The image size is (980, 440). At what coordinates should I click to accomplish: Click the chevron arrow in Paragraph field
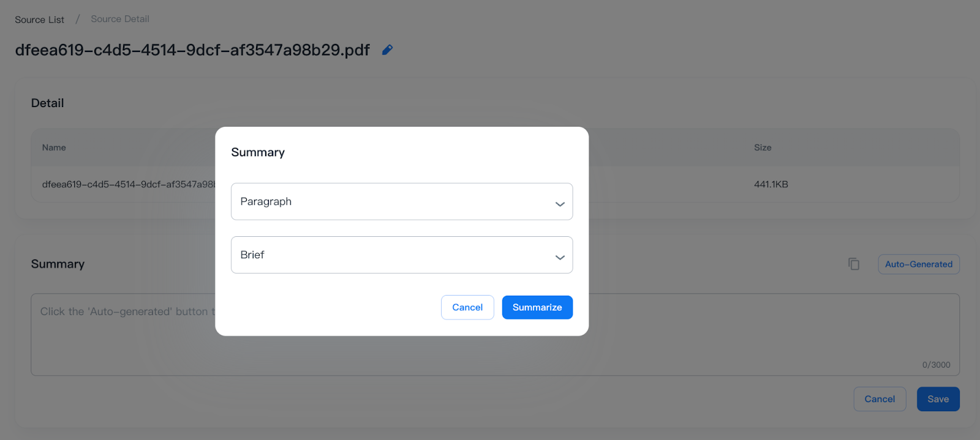pos(560,204)
